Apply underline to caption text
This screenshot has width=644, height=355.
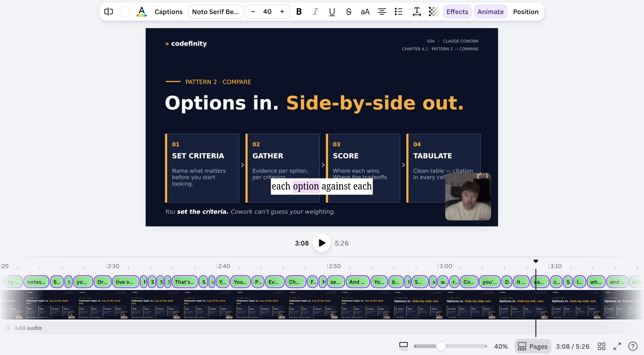tap(332, 12)
